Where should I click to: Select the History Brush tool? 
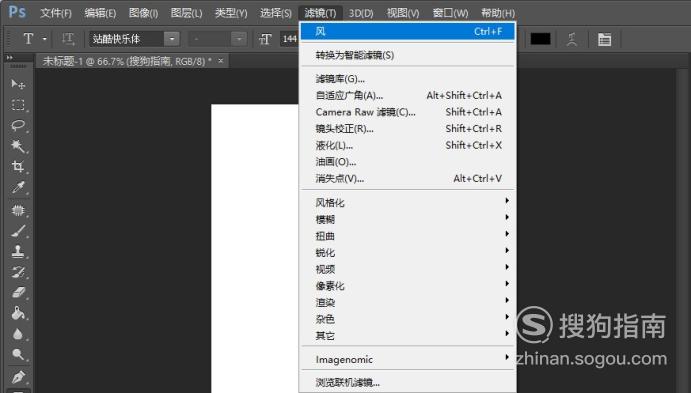coord(18,272)
